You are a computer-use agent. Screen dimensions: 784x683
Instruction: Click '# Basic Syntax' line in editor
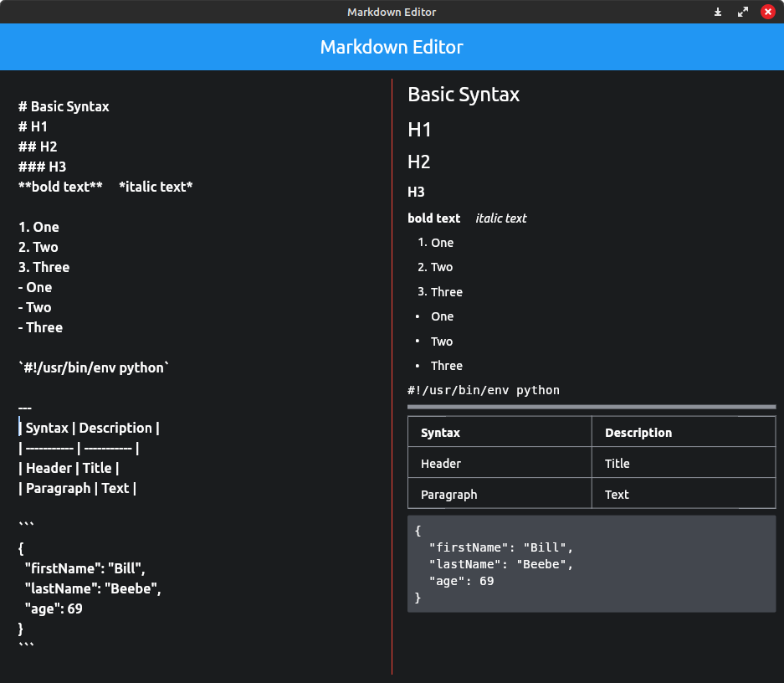[64, 106]
